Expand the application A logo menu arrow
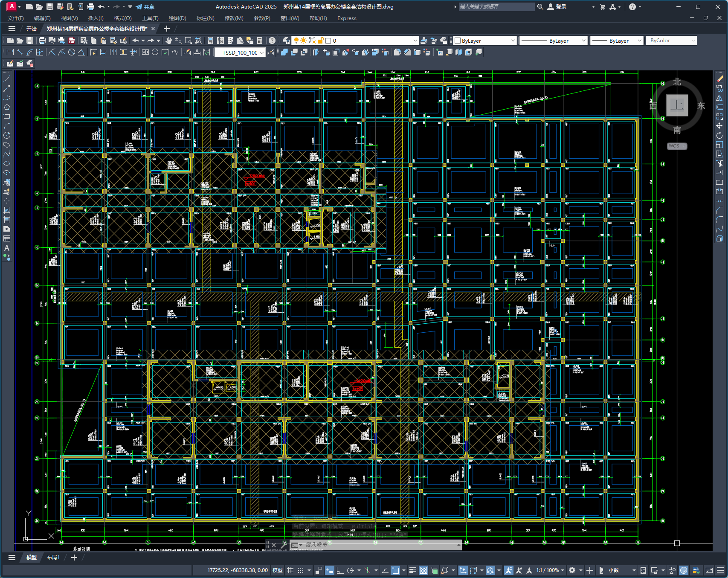This screenshot has width=728, height=578. [x=19, y=7]
